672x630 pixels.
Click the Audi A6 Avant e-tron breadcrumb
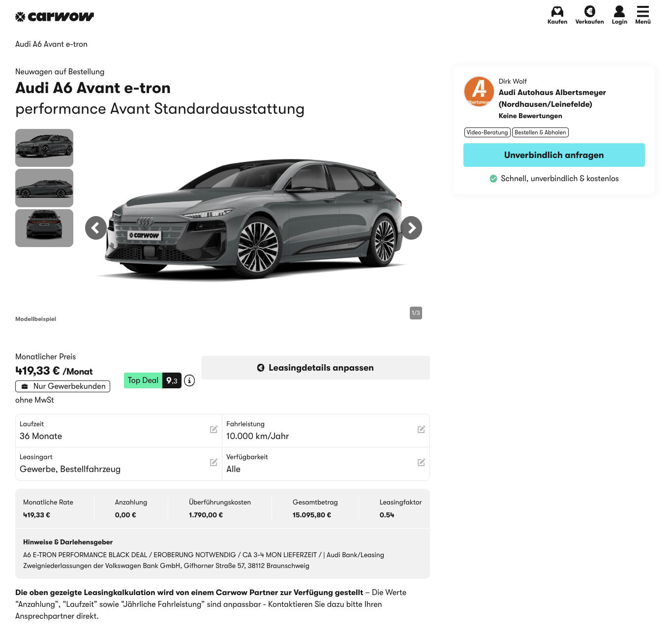pyautogui.click(x=51, y=44)
